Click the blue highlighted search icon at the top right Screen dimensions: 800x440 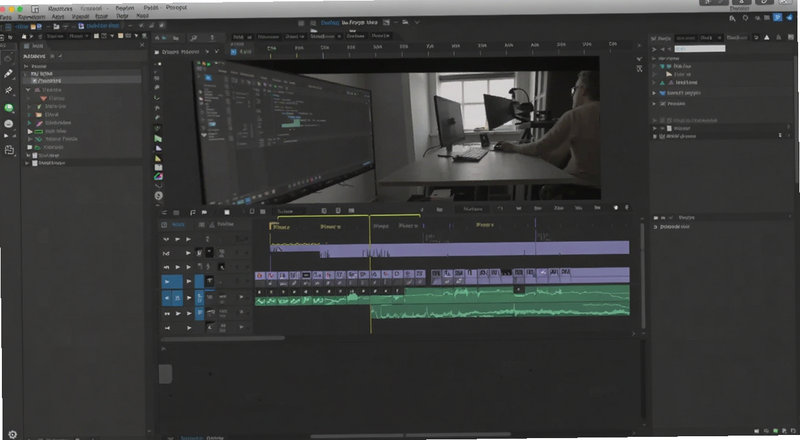[778, 17]
